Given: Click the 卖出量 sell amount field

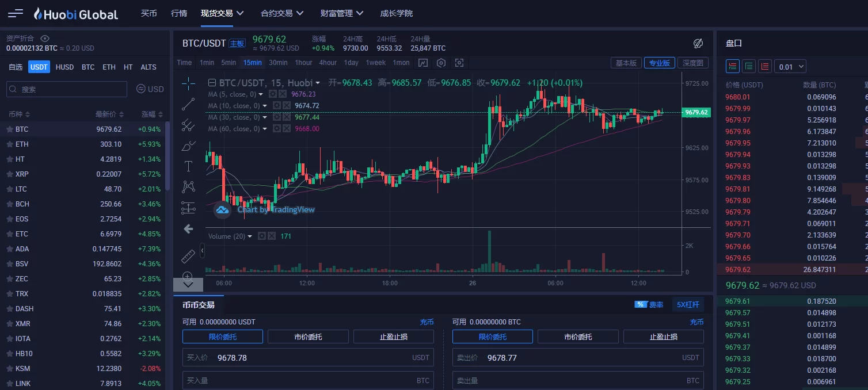Looking at the screenshot, I should (578, 381).
